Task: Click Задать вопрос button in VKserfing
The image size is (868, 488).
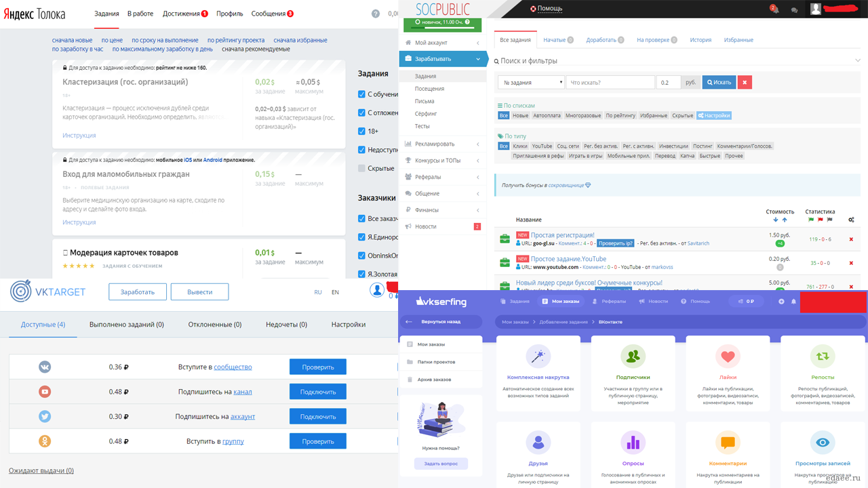Action: [x=441, y=464]
